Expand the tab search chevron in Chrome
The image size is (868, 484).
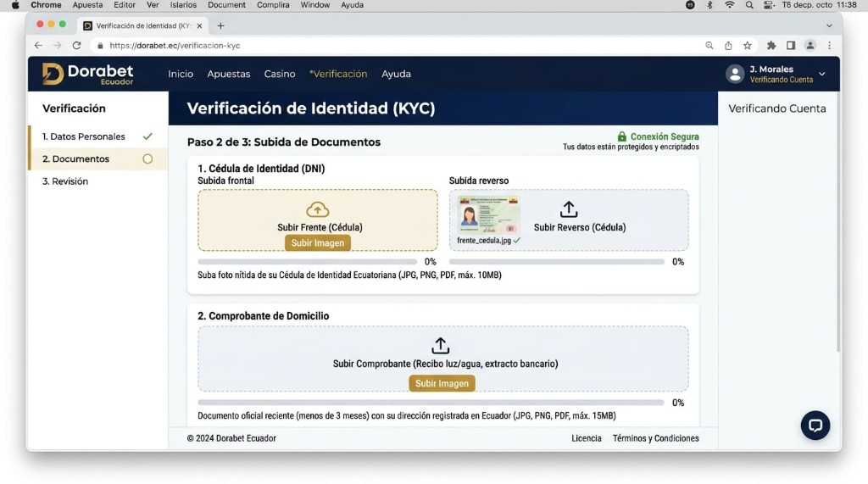[829, 25]
